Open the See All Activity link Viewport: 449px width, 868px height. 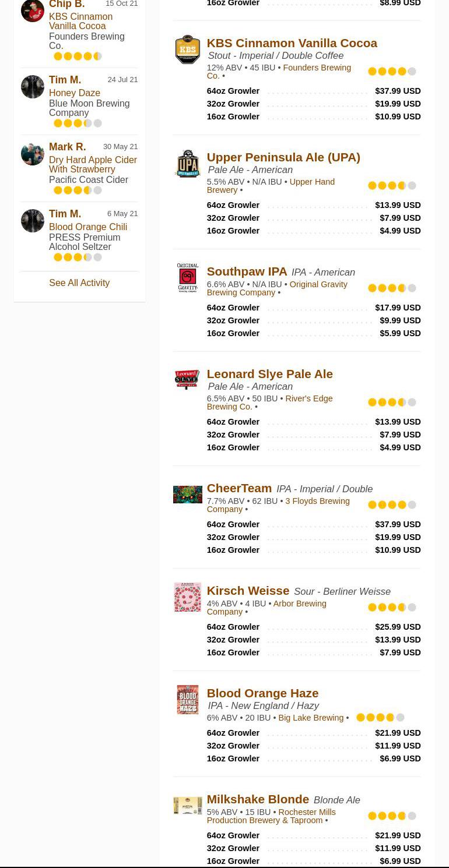pos(79,283)
